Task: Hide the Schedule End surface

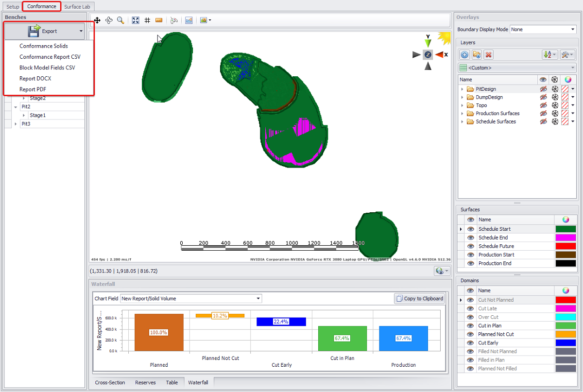Action: pyautogui.click(x=470, y=238)
